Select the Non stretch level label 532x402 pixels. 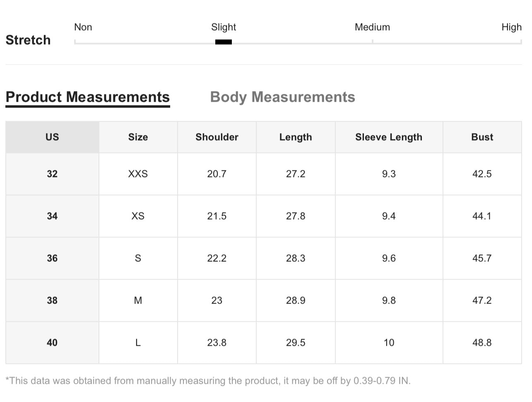tap(83, 27)
